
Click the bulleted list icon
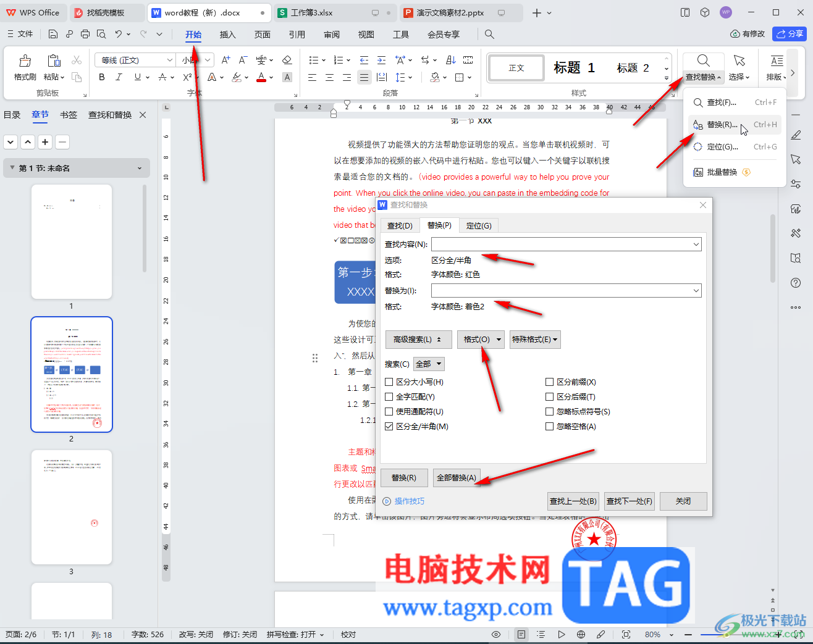(x=314, y=60)
